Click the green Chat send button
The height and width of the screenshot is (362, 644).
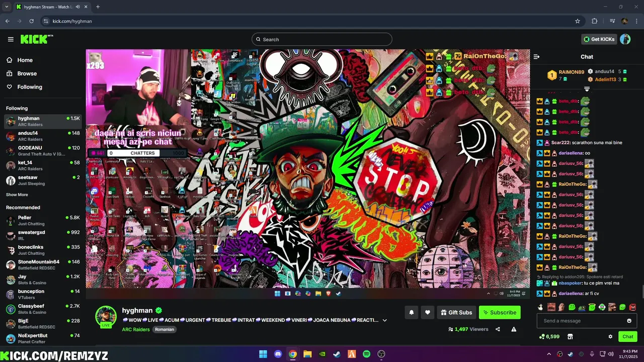[628, 336]
